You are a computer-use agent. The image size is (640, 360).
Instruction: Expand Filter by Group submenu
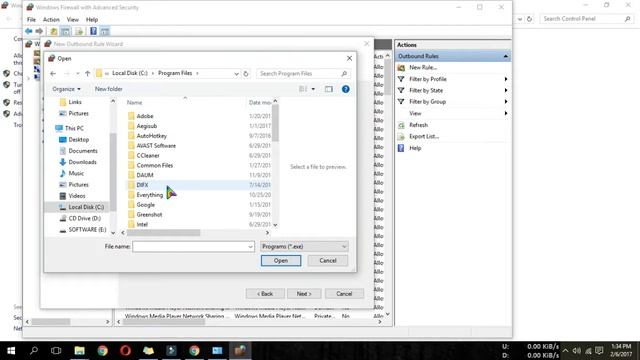(x=506, y=102)
